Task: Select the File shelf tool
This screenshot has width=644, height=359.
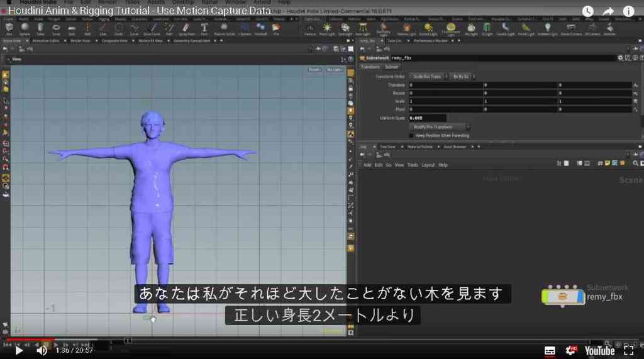Action: 276,29
